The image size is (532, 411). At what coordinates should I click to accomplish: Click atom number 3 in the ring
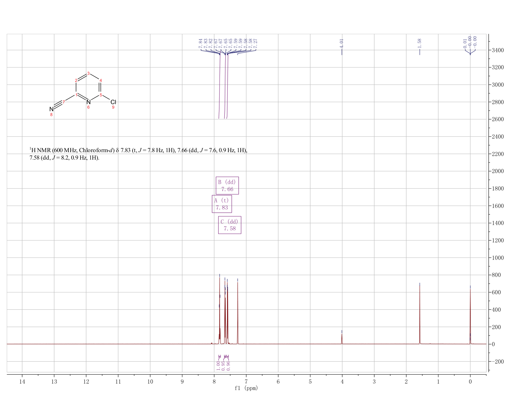coord(88,73)
